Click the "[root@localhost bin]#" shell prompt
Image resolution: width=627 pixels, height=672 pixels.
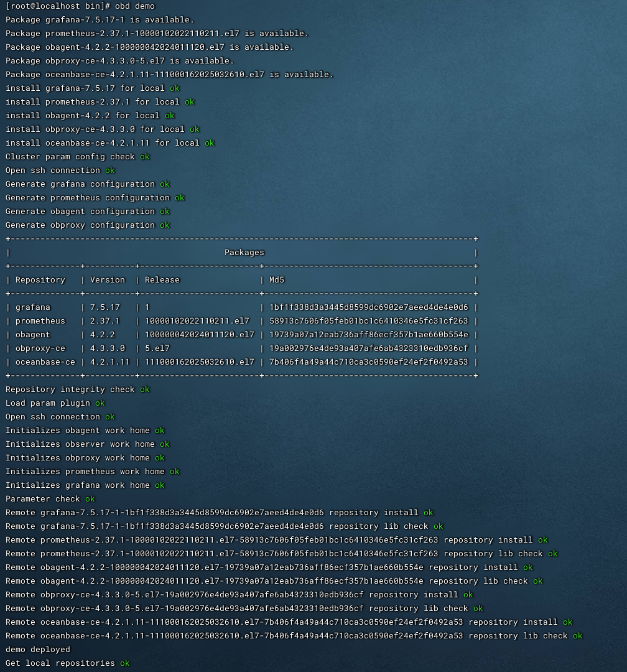(58, 6)
